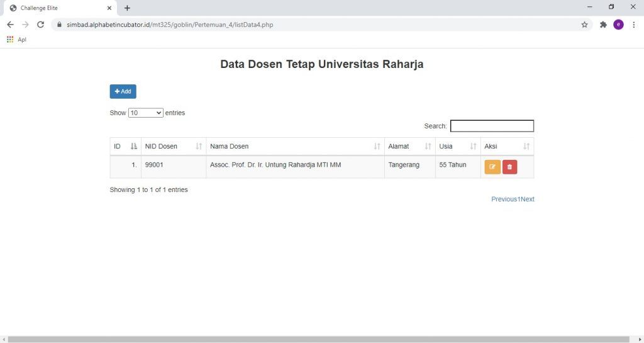644x343 pixels.
Task: Sort by Alamat column header
Action: pos(409,146)
